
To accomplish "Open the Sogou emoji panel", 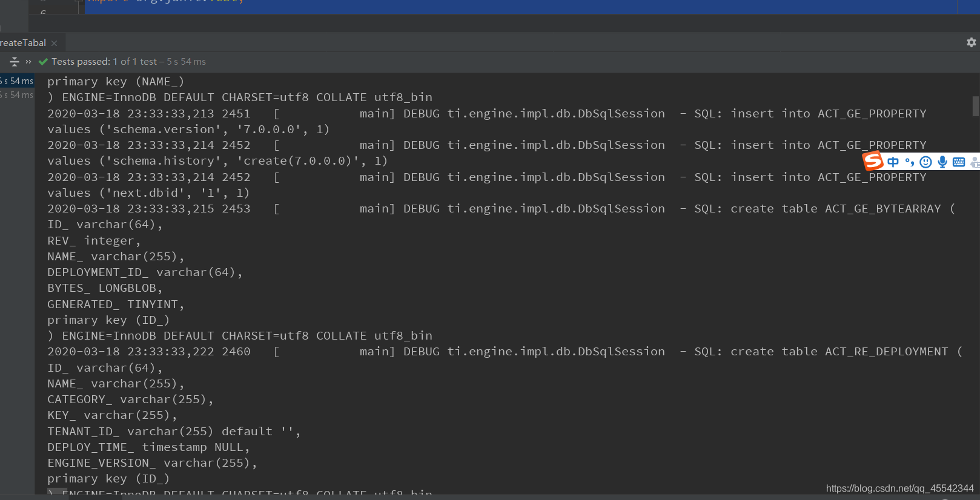I will pos(925,162).
